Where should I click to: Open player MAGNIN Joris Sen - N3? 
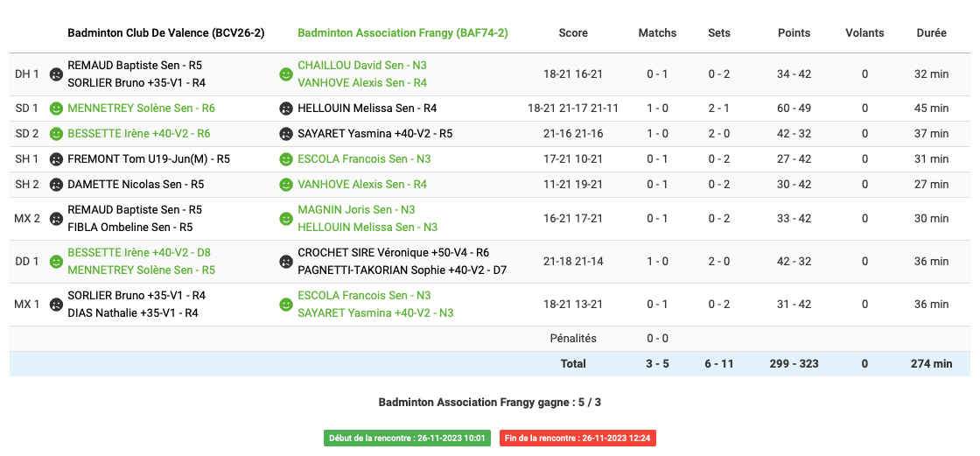[x=356, y=209]
